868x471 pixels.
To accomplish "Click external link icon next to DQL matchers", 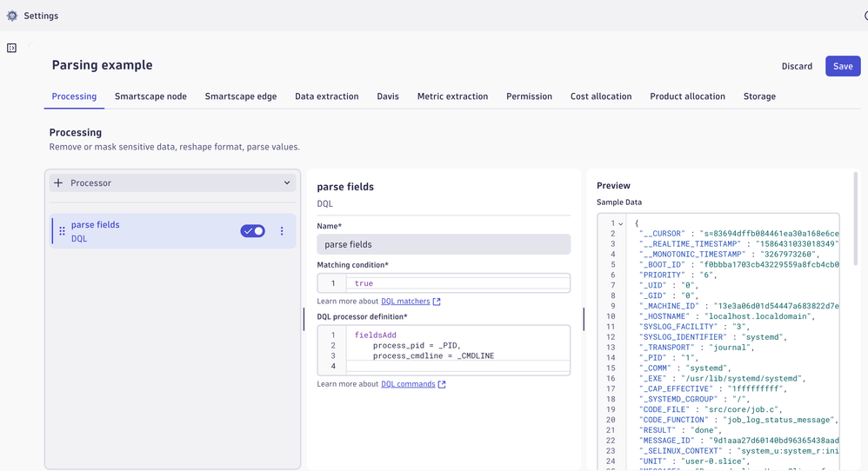I will (437, 302).
